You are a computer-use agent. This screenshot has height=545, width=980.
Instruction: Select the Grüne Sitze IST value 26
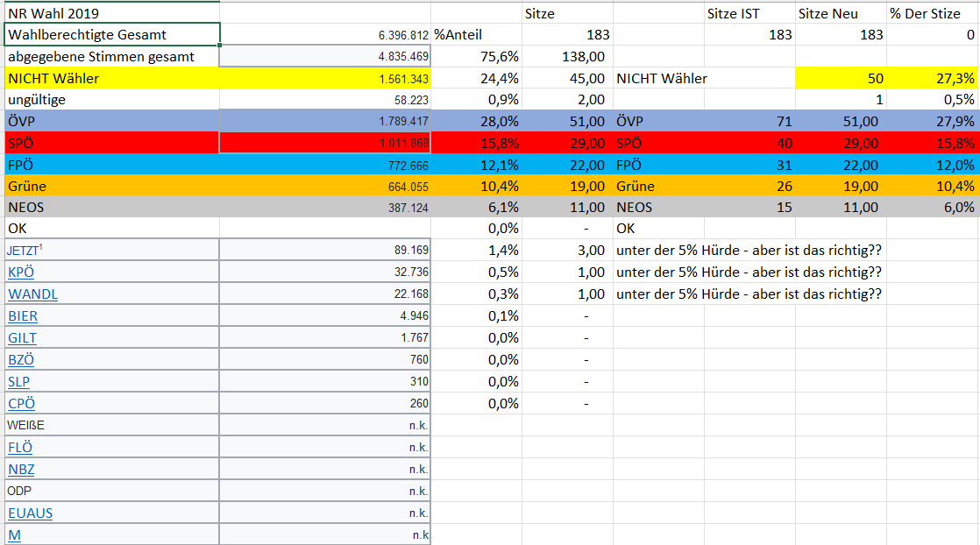[x=749, y=187]
